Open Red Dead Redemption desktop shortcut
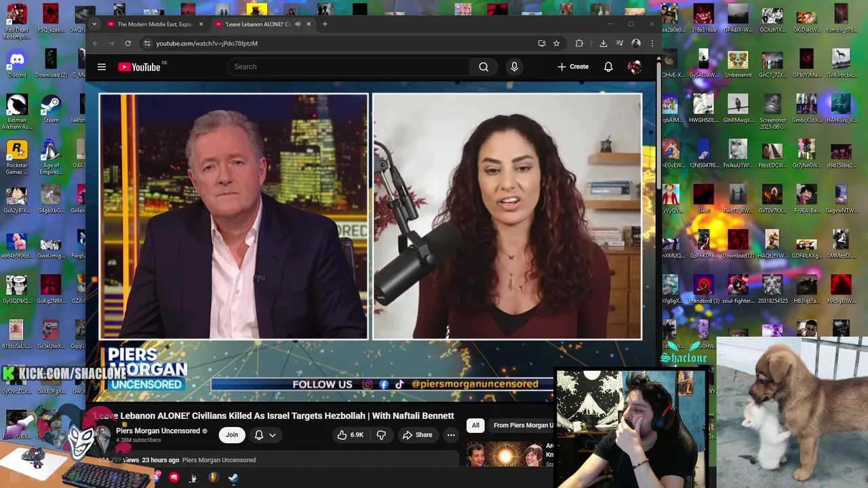This screenshot has width=868, height=488. pyautogui.click(x=17, y=20)
